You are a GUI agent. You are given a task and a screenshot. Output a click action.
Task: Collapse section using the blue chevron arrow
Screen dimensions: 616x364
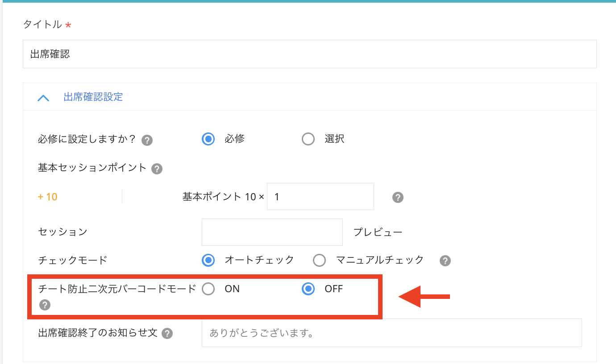(x=43, y=98)
